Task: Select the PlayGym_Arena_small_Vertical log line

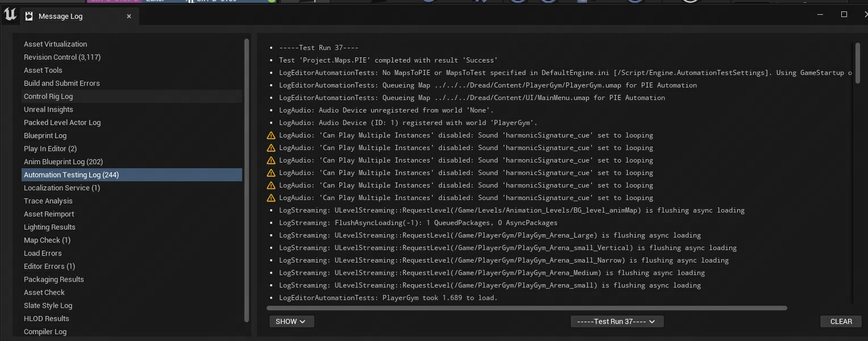Action: [x=508, y=248]
